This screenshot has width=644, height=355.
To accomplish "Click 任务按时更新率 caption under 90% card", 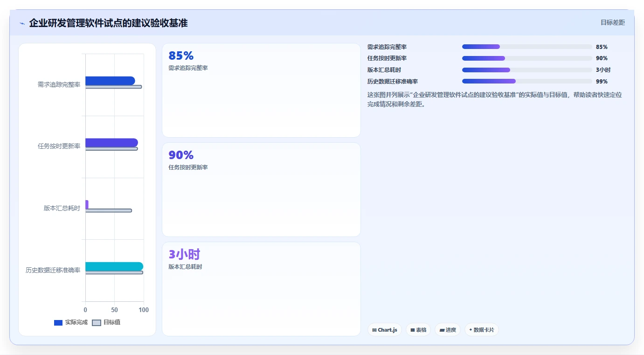I will 188,167.
